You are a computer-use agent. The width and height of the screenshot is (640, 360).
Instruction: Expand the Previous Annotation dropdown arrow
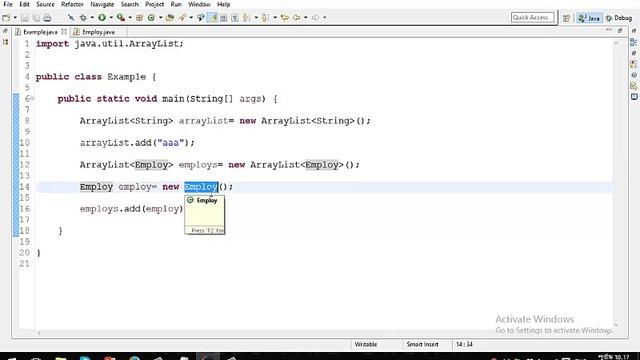[275, 18]
